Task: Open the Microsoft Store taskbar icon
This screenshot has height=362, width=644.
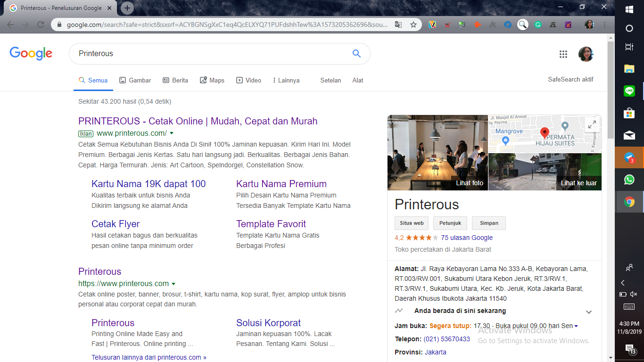Action: point(629,113)
